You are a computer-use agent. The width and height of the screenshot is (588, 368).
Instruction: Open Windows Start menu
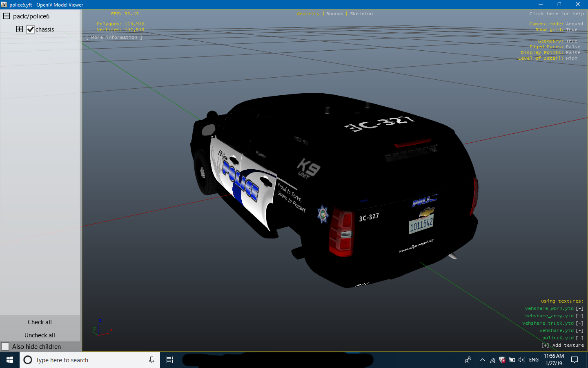(x=10, y=360)
